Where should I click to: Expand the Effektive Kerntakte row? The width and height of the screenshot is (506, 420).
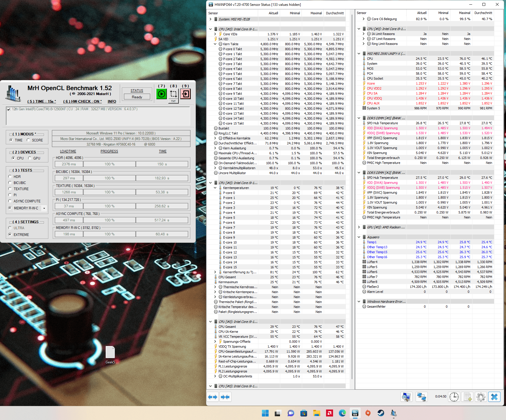click(x=215, y=138)
